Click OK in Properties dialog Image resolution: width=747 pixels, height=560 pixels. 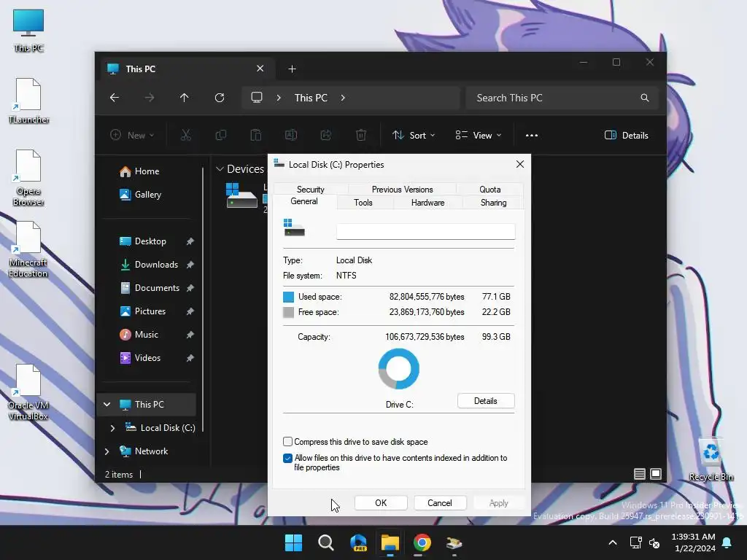click(381, 503)
